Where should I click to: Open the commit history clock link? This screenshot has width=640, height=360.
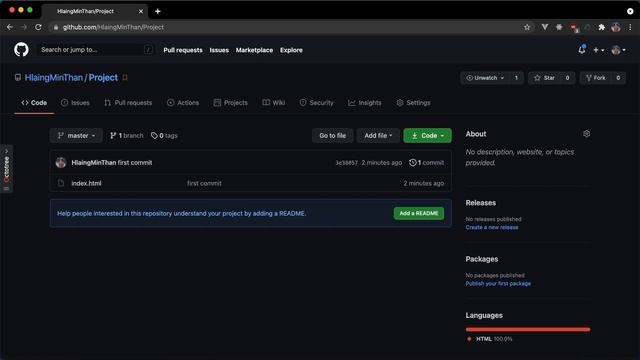[426, 162]
